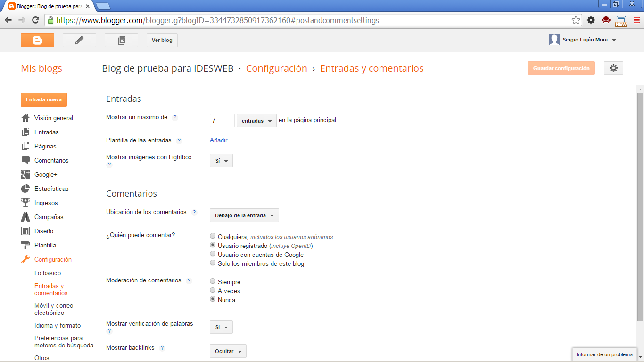Click the page vertical scrollbar
This screenshot has width=644, height=362.
pos(640,207)
